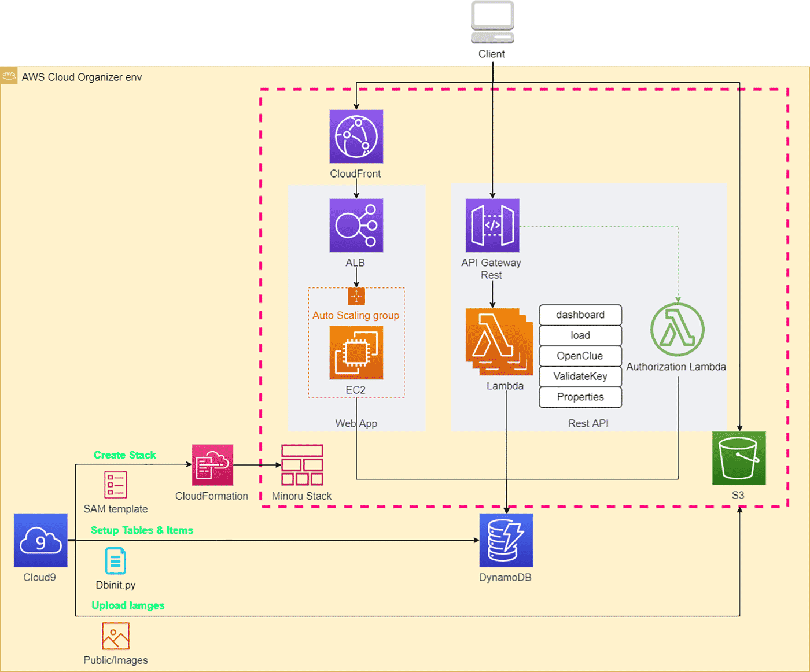
Task: Click the CloudFormation icon
Action: (212, 465)
